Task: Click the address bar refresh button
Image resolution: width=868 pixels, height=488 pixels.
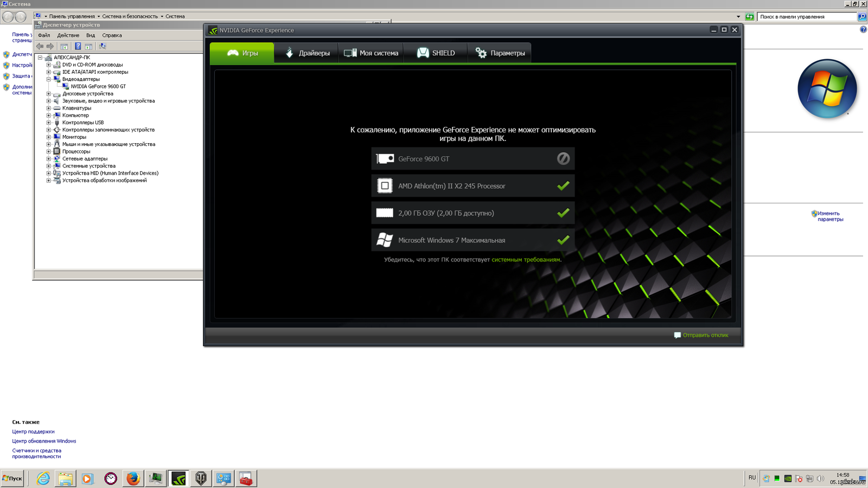Action: (x=749, y=17)
